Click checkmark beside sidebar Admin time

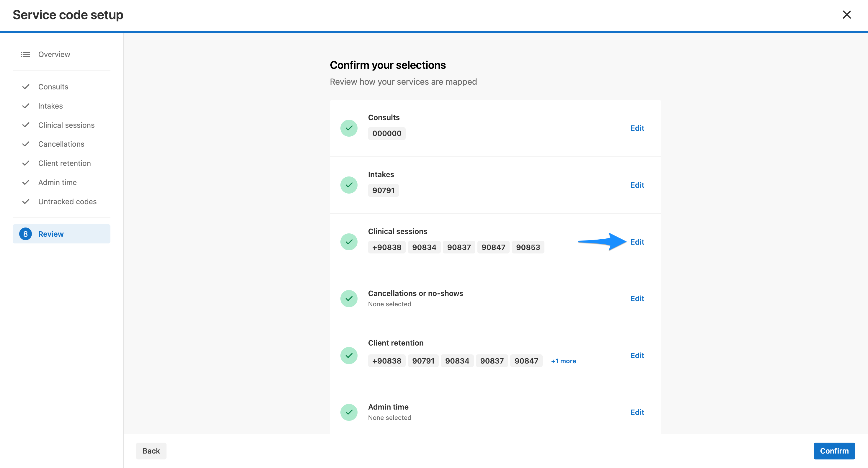point(26,182)
